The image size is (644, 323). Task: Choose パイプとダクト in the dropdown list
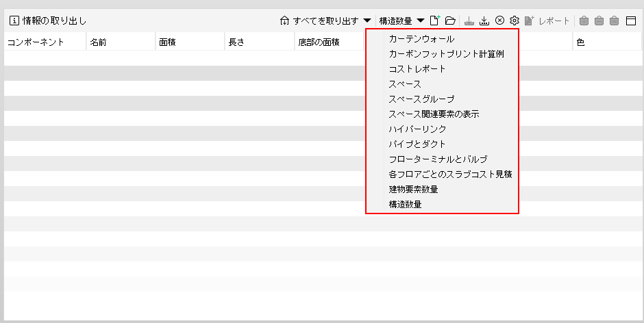click(x=442, y=144)
